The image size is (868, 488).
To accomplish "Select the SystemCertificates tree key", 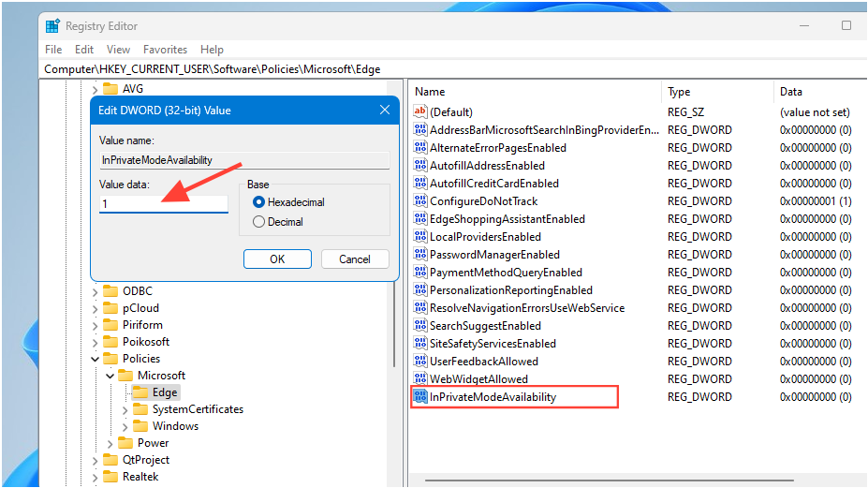I will 198,409.
